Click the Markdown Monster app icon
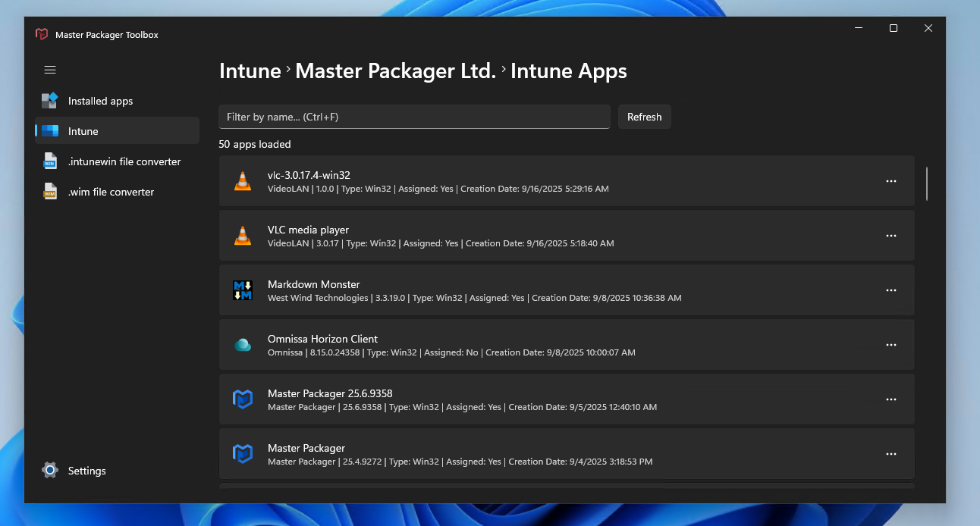The height and width of the screenshot is (526, 980). coord(242,290)
